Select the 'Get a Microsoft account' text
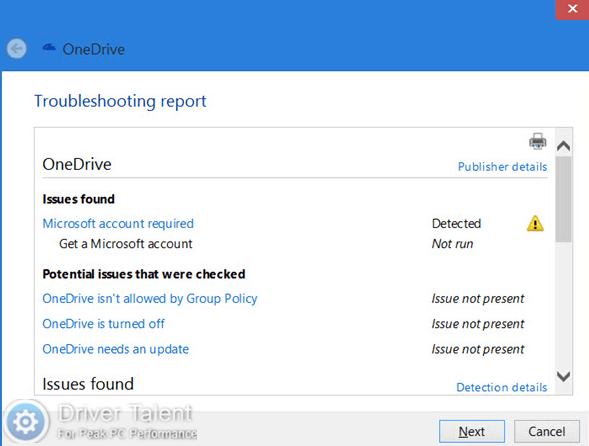 click(x=125, y=244)
